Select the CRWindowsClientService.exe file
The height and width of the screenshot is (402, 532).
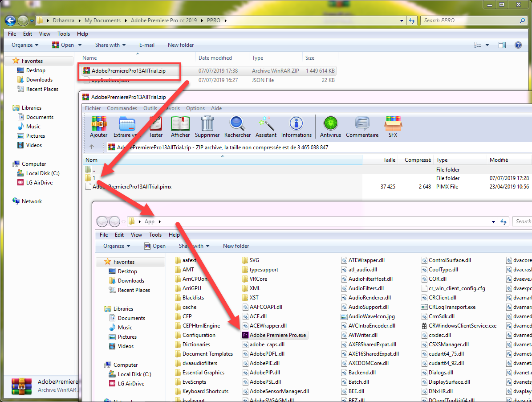click(459, 326)
